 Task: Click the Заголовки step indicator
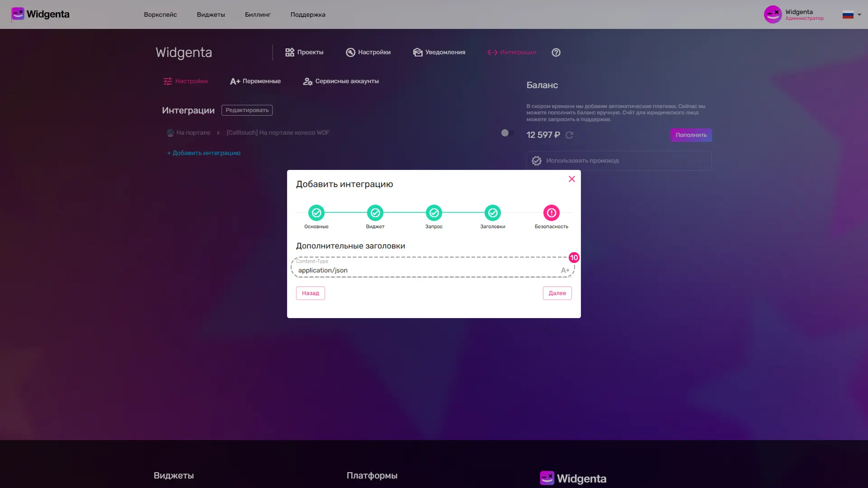[492, 213]
